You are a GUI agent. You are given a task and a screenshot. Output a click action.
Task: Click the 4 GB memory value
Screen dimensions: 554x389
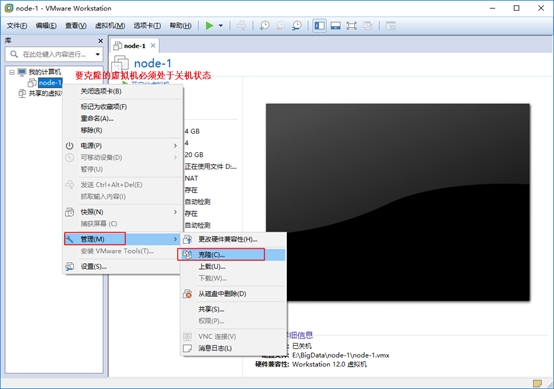coord(192,131)
